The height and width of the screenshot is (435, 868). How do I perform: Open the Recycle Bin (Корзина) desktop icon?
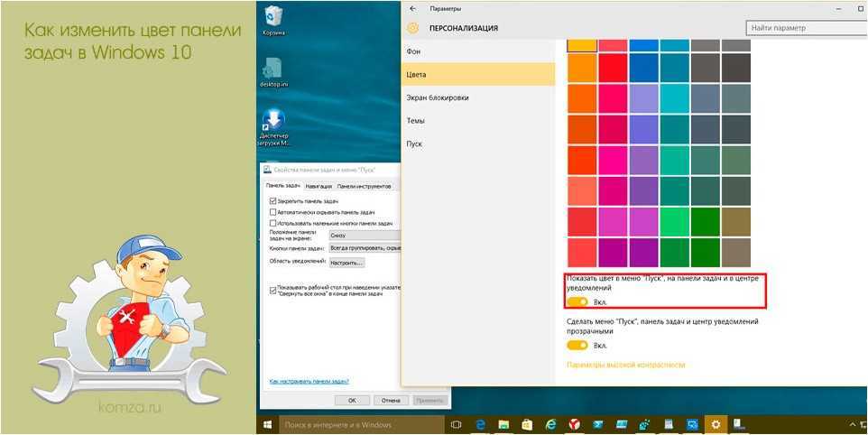coord(272,20)
